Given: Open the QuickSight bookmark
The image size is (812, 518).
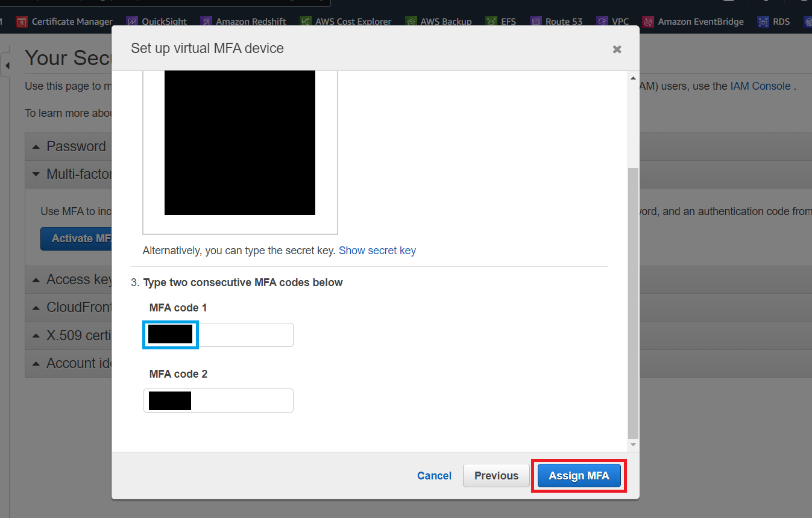Looking at the screenshot, I should click(157, 21).
